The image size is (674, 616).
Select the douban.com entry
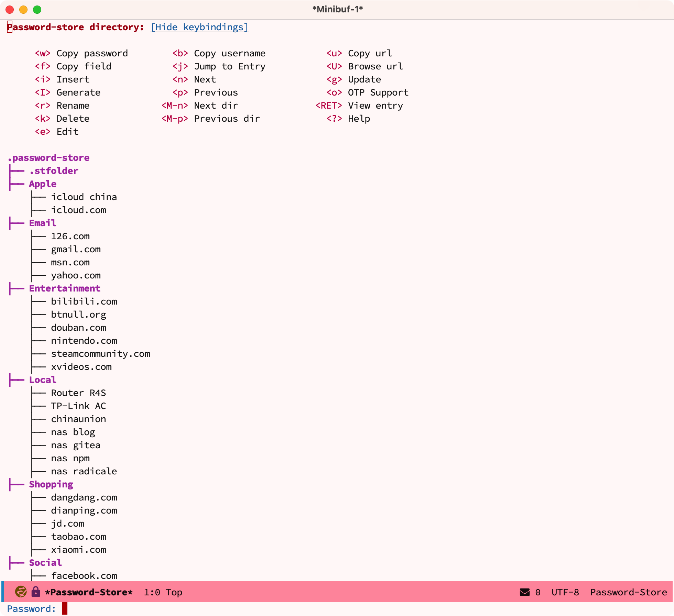tap(78, 328)
